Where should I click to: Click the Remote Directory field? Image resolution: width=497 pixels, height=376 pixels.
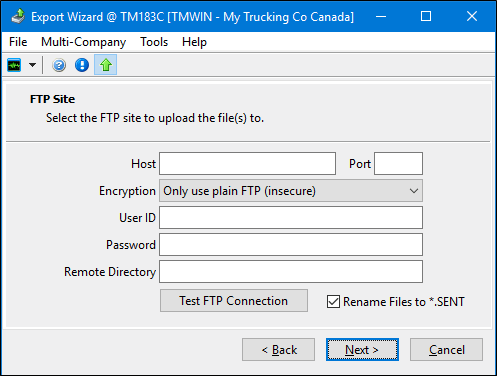291,272
